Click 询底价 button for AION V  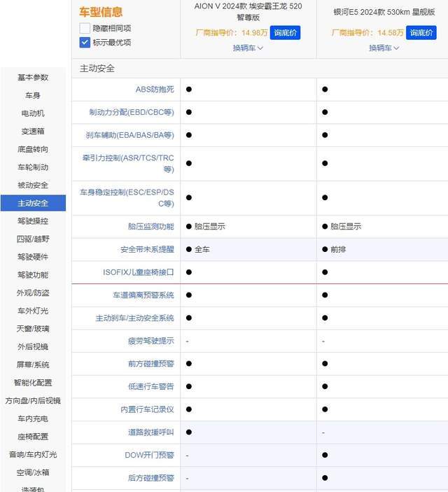pos(285,33)
